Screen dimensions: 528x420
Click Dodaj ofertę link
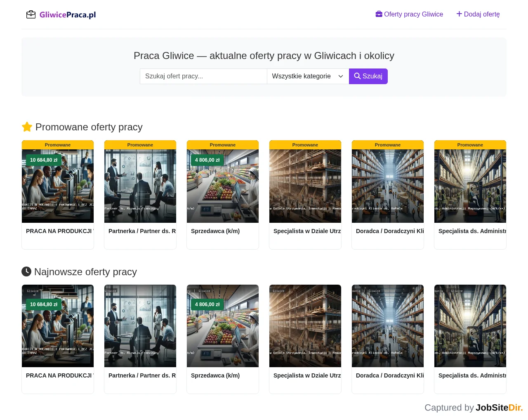pos(478,14)
